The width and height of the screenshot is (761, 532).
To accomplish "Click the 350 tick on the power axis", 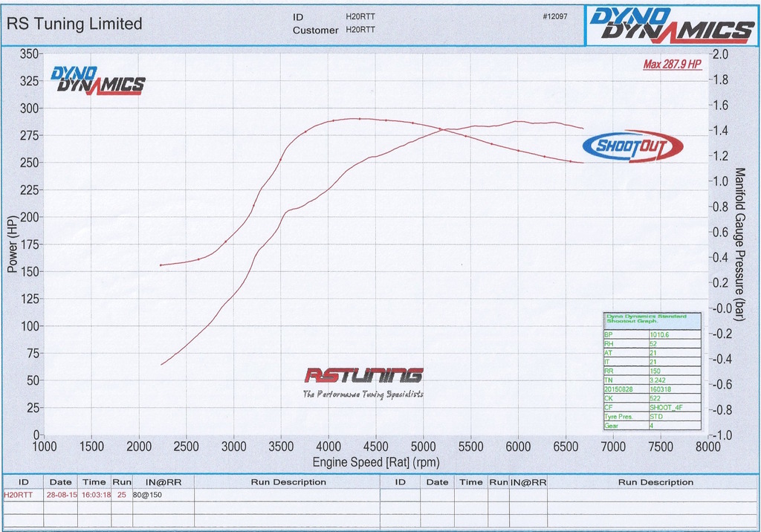I will pyautogui.click(x=29, y=54).
